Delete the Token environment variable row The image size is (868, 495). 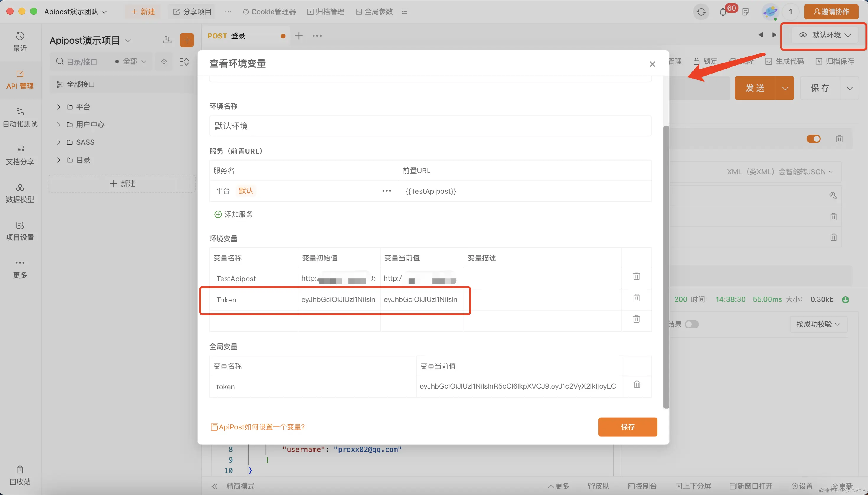point(636,297)
